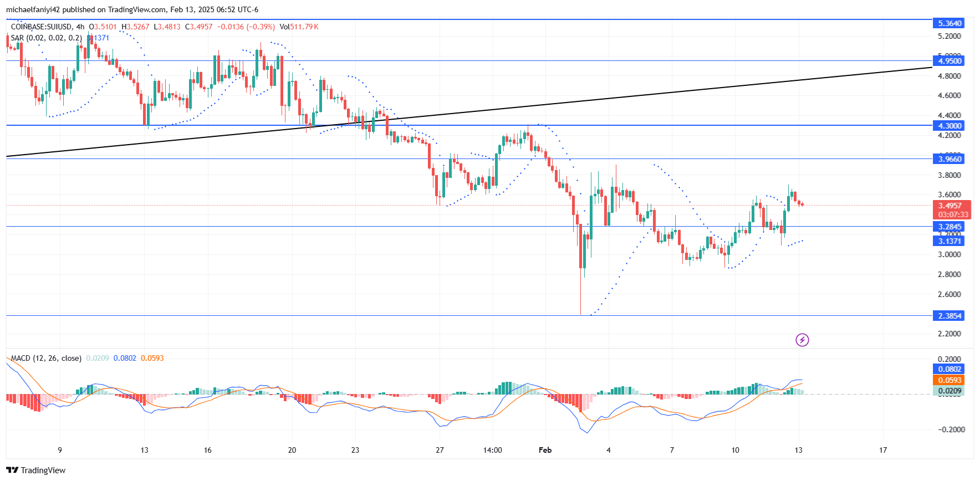Click the volume value Vol511.79K
980x481 pixels.
tap(299, 27)
